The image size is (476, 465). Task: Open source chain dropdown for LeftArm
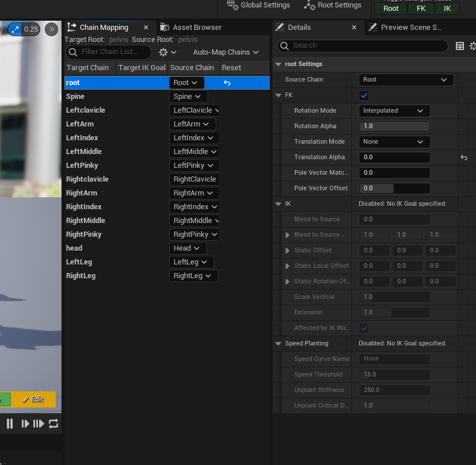coord(193,124)
